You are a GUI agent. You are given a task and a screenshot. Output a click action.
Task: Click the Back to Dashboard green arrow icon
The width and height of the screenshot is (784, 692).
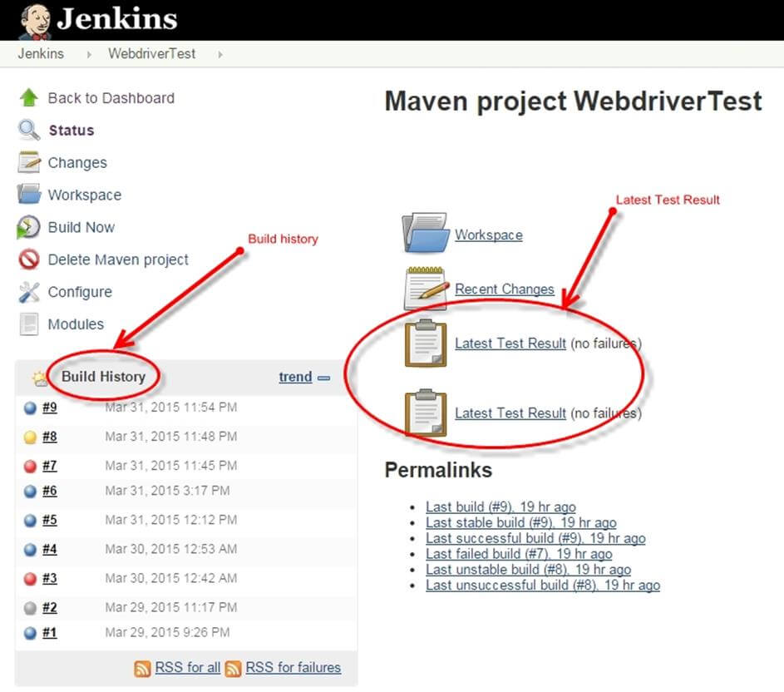point(29,97)
